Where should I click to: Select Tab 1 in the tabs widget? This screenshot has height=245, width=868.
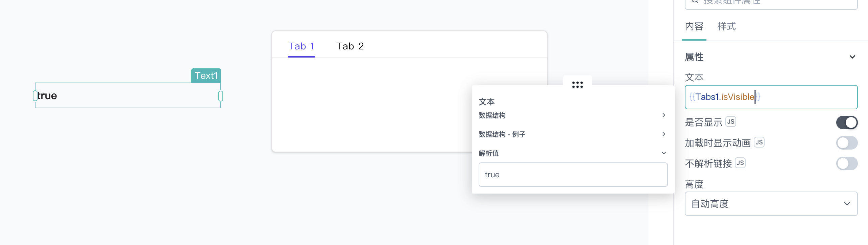point(301,46)
